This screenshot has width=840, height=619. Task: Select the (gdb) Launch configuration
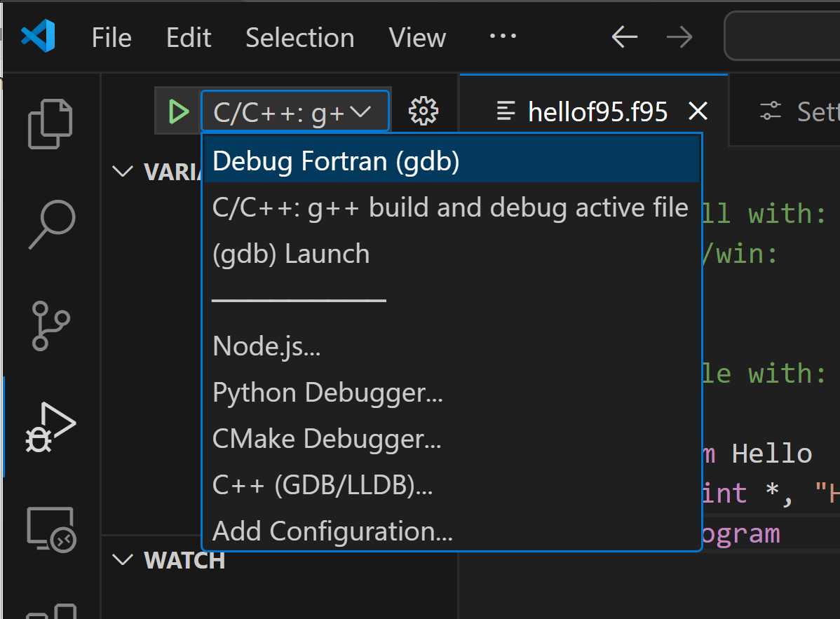pyautogui.click(x=291, y=254)
